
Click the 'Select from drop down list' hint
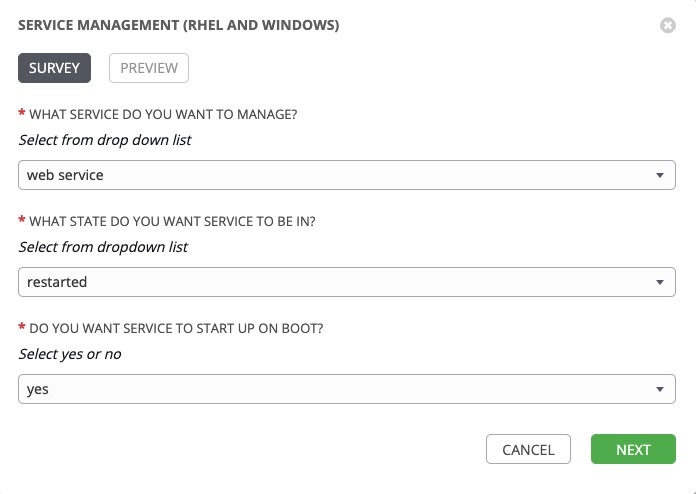105,140
